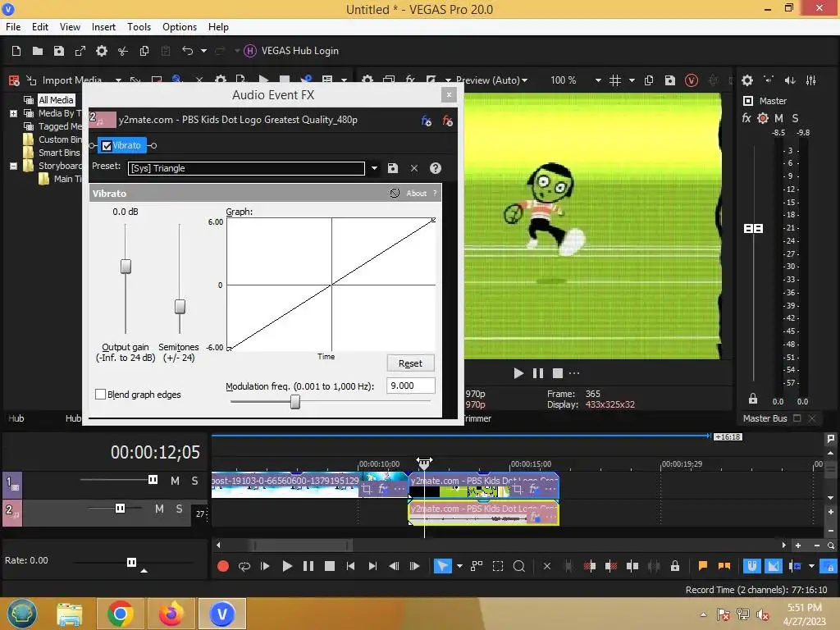This screenshot has height=630, width=840.
Task: Stop the video preview playback
Action: (x=558, y=373)
